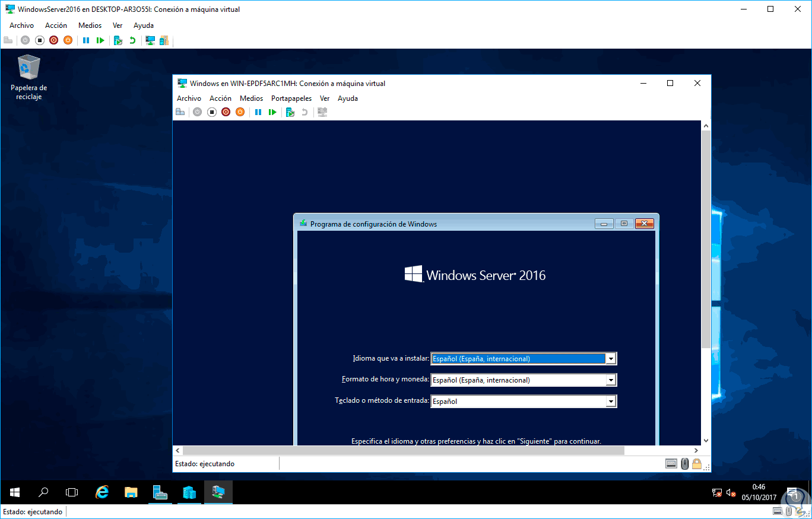Image resolution: width=812 pixels, height=519 pixels.
Task: Click padlock icon in inner VM status bar
Action: pos(696,464)
